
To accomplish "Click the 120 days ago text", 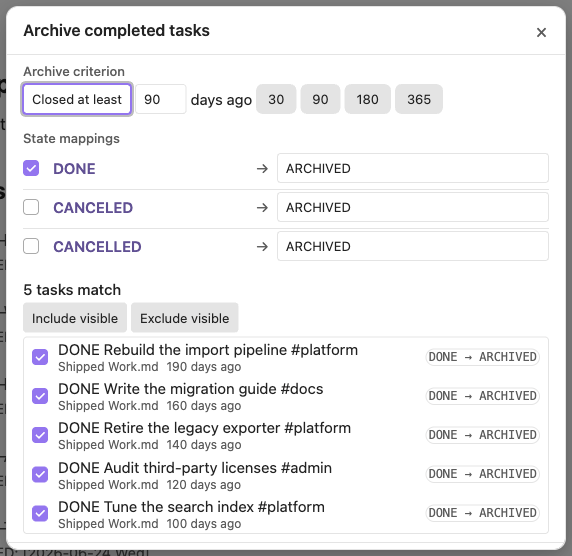I will (204, 485).
